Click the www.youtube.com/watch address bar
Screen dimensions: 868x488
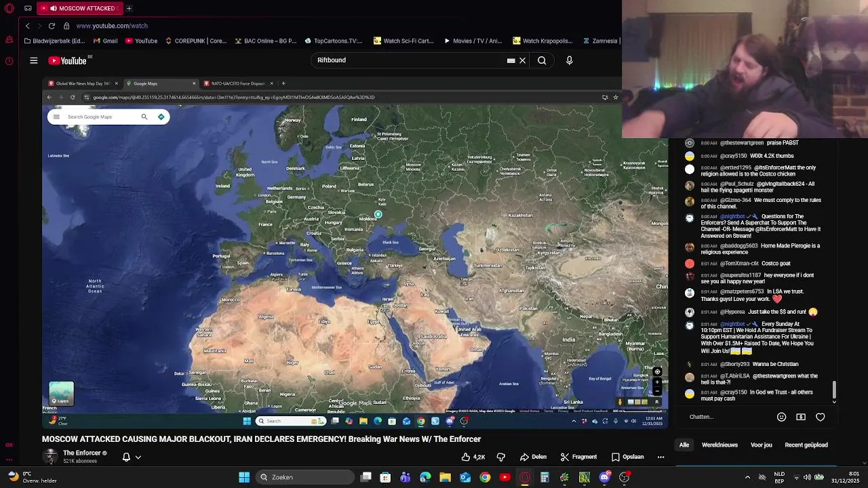(112, 26)
